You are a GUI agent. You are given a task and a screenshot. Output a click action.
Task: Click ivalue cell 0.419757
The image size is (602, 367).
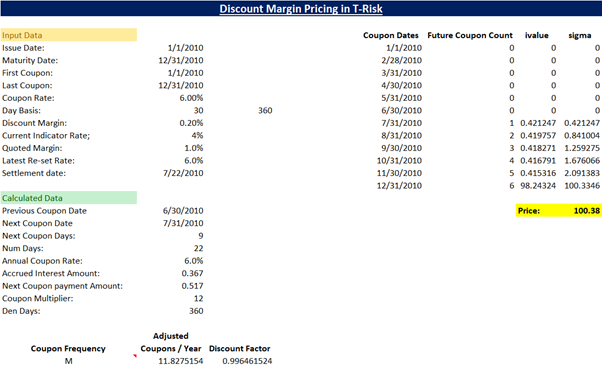538,136
